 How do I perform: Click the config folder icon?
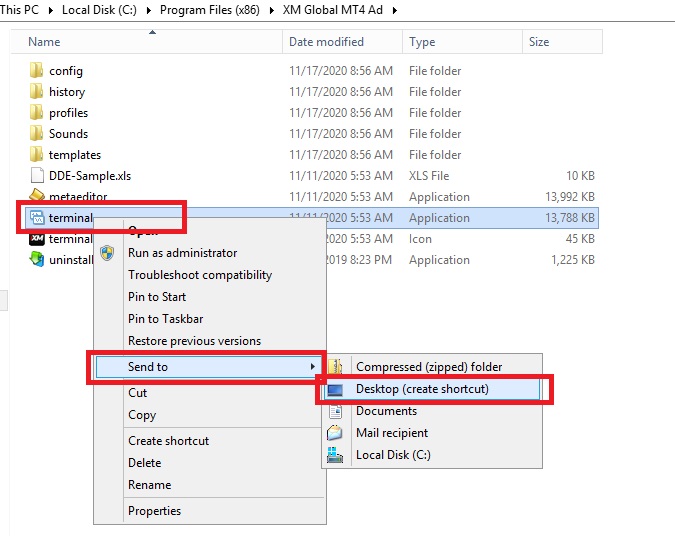[x=36, y=71]
